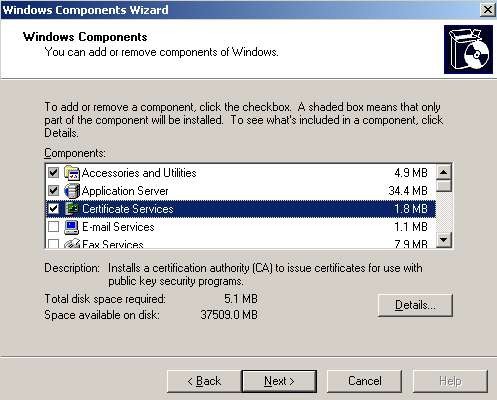Select the E-mail Services row
Image resolution: width=497 pixels, height=400 pixels.
240,227
